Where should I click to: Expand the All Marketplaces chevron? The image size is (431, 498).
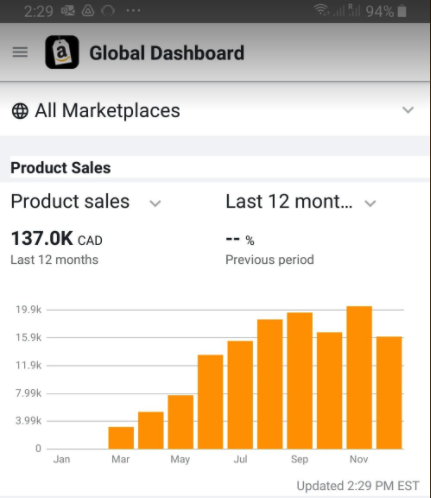[408, 110]
